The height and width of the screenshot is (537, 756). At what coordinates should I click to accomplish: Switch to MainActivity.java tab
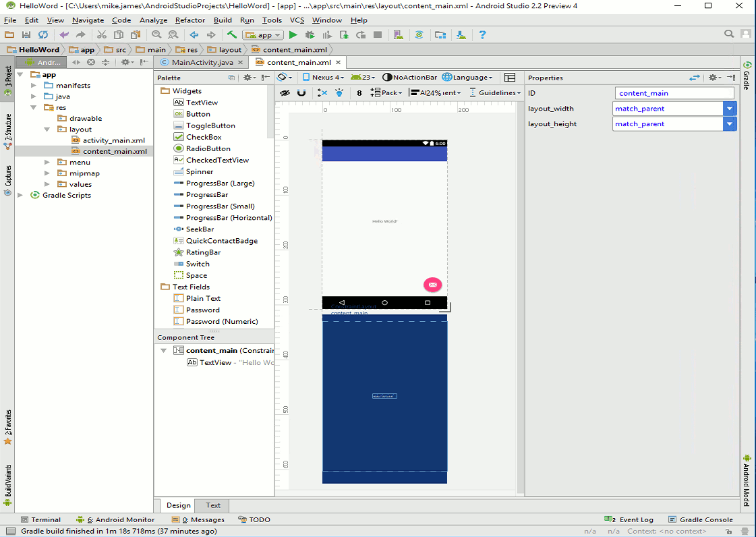tap(202, 62)
